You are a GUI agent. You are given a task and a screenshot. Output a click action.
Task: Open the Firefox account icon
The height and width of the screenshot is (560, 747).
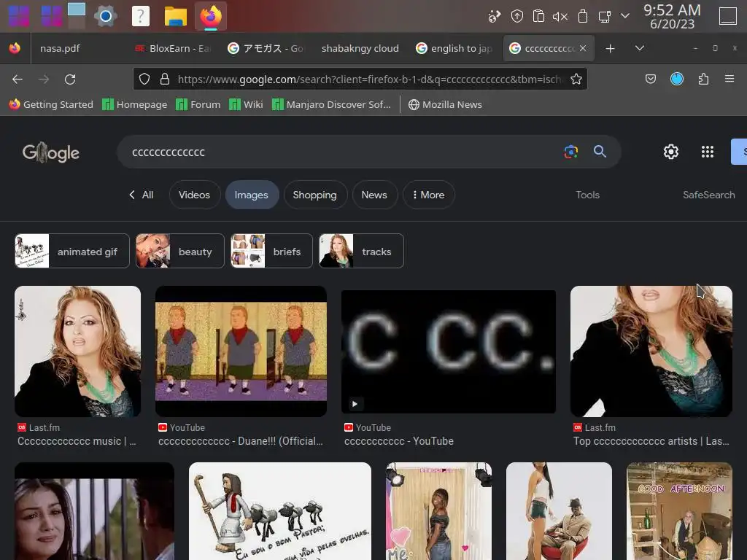[677, 79]
